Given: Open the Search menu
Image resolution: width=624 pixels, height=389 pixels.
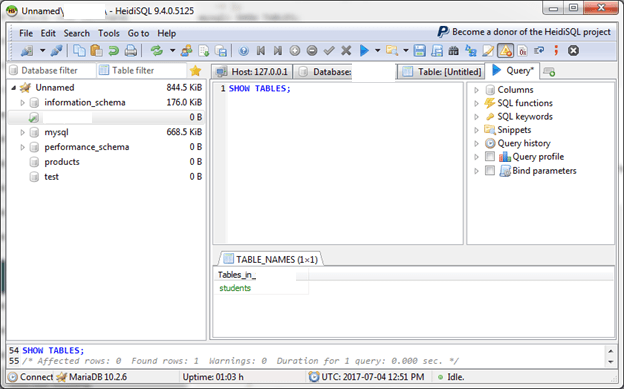Looking at the screenshot, I should (76, 33).
